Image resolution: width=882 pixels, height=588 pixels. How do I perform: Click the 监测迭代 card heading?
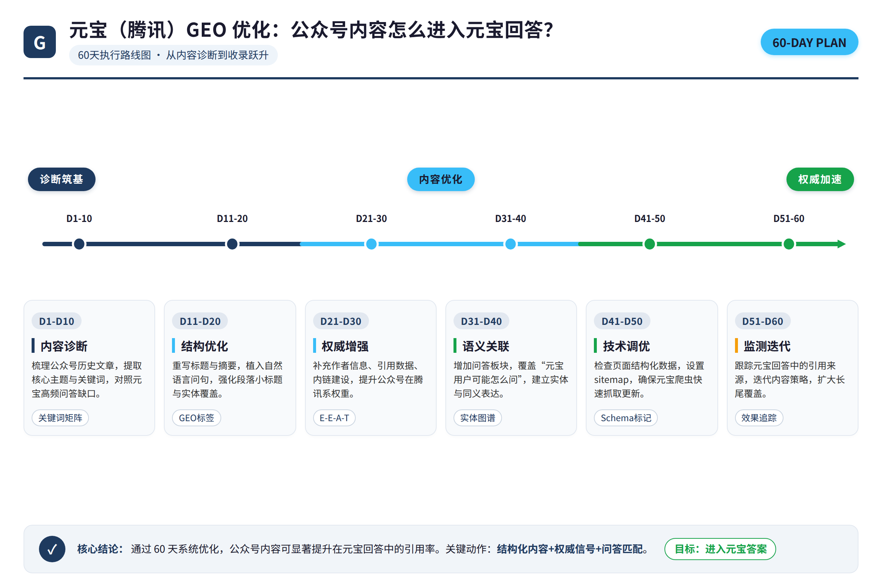[x=767, y=346]
